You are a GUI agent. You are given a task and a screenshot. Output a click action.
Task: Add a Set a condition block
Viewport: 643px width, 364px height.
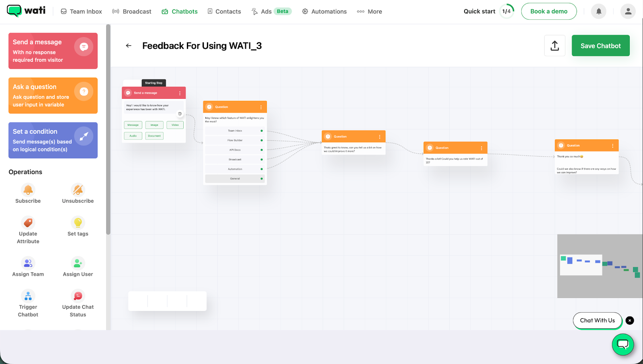[53, 140]
